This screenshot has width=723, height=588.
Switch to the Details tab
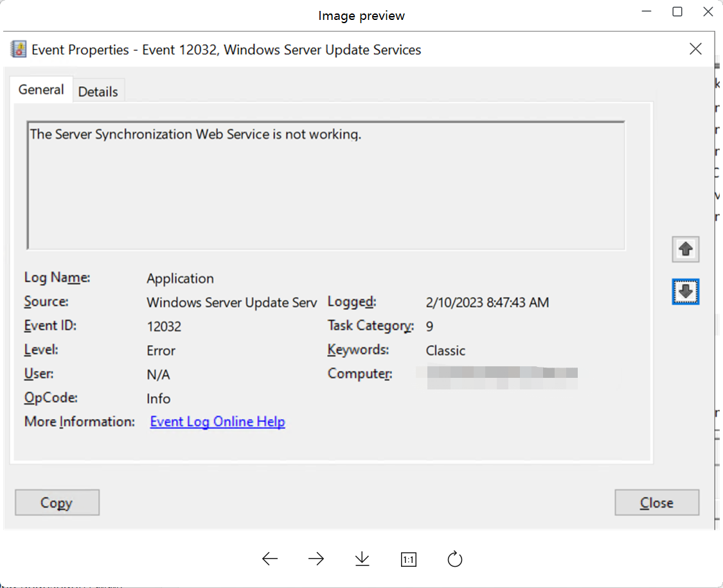[x=98, y=91]
